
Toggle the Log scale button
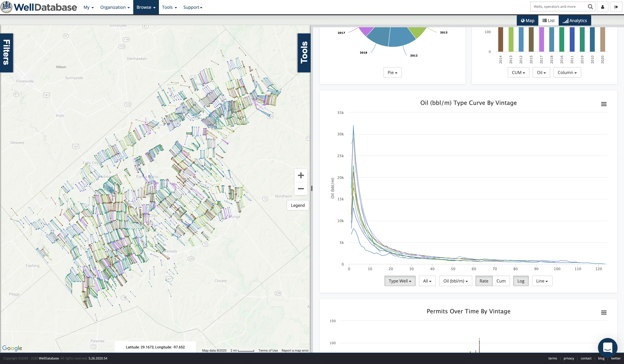[x=520, y=281]
